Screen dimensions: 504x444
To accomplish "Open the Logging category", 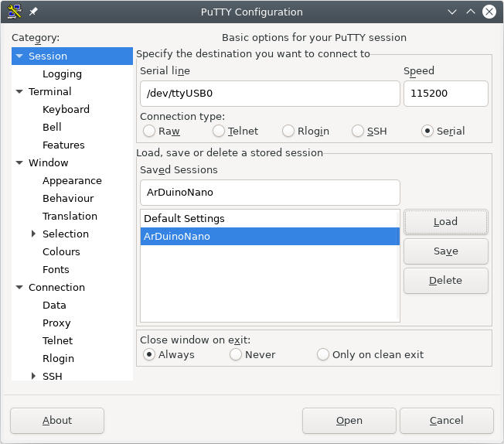I will [62, 74].
